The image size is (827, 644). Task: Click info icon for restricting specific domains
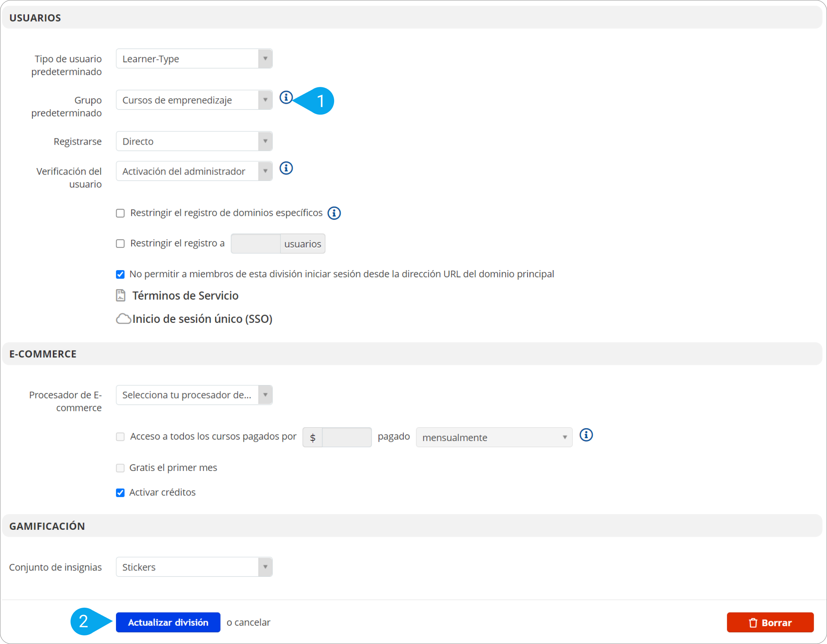334,213
